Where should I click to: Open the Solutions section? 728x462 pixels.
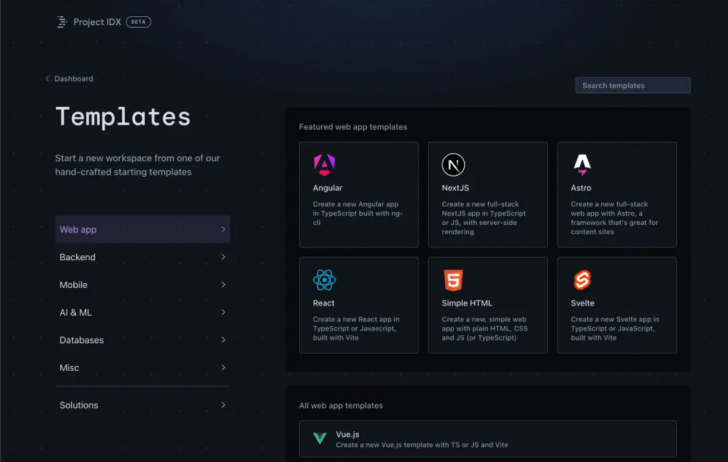79,405
